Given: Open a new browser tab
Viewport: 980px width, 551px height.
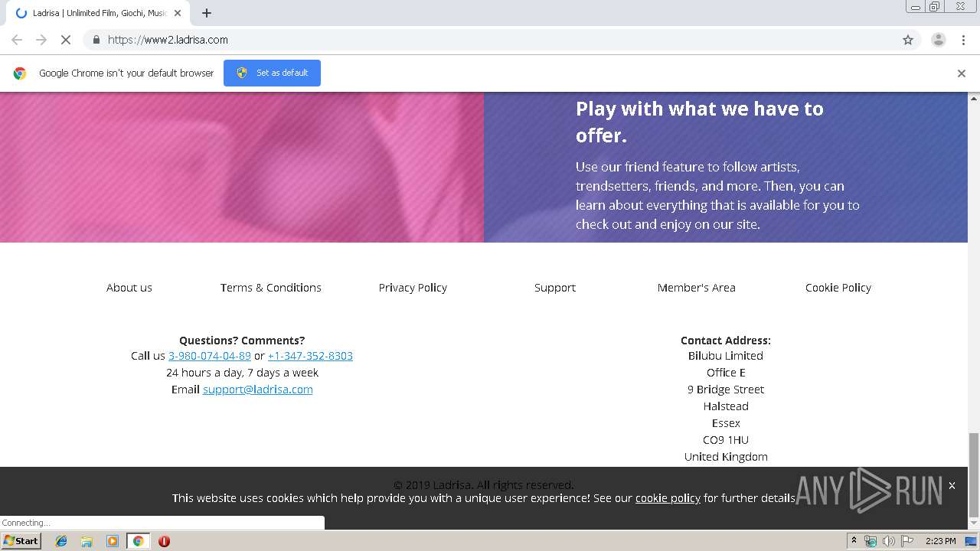Looking at the screenshot, I should click(x=207, y=13).
